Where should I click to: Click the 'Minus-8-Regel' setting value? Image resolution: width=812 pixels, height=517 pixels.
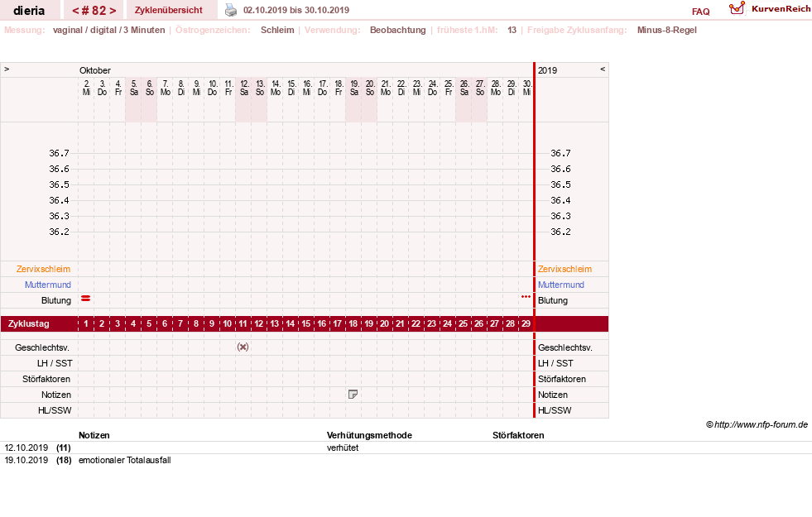(x=667, y=30)
